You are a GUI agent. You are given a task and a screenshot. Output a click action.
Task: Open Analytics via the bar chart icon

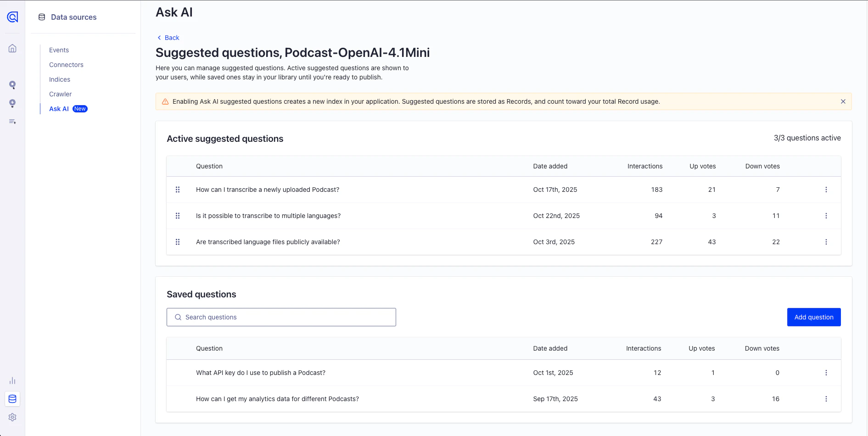coord(12,380)
